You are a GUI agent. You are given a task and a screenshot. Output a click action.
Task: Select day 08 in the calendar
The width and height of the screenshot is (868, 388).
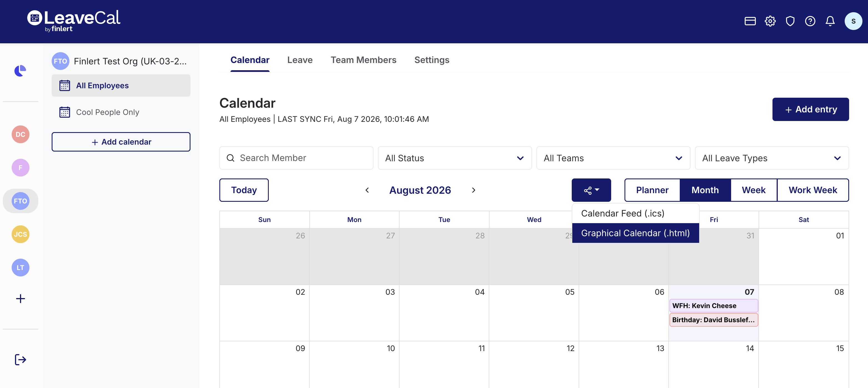(x=803, y=313)
